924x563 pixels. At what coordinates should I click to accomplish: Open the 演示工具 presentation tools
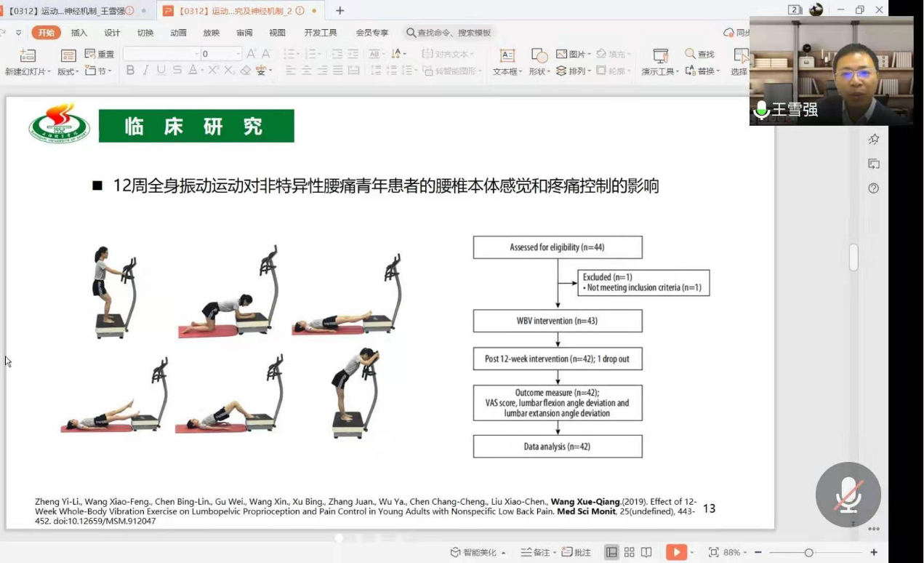pyautogui.click(x=660, y=56)
